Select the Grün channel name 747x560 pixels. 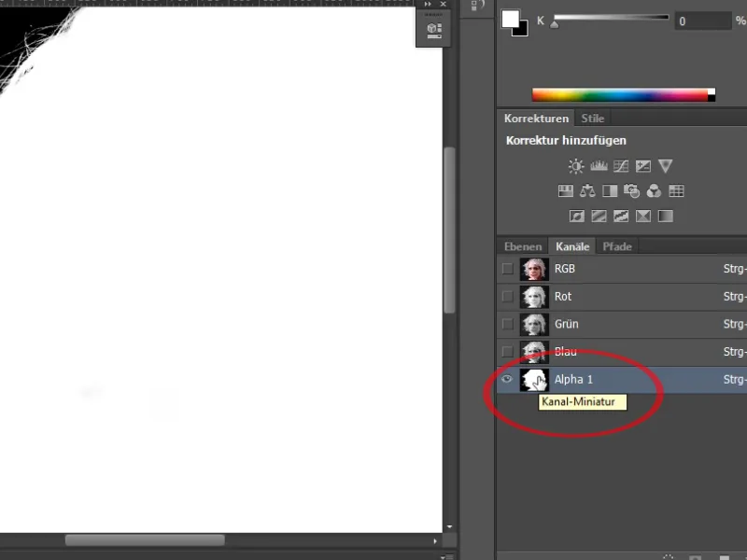click(x=567, y=324)
